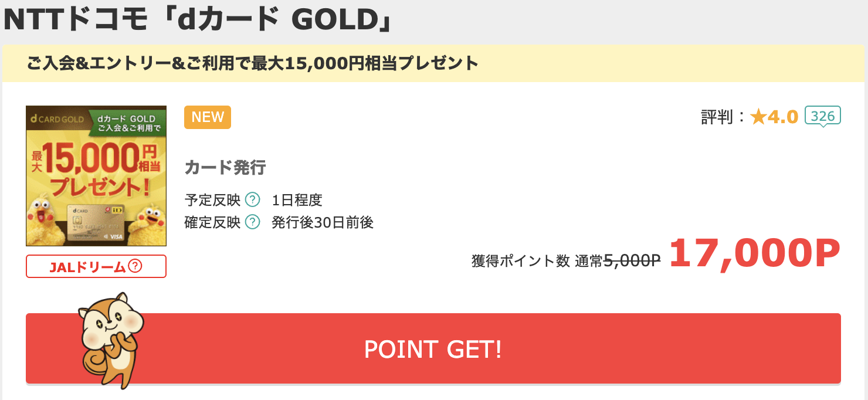The image size is (868, 400).
Task: Click the d CARD GOLD logo in the banner
Action: coord(57,120)
